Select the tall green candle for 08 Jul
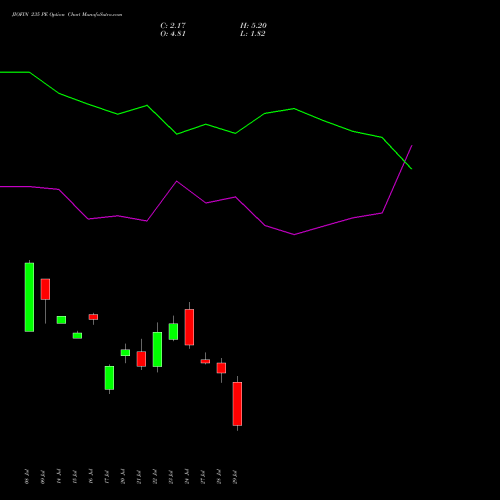The image size is (500, 500). pos(29,297)
